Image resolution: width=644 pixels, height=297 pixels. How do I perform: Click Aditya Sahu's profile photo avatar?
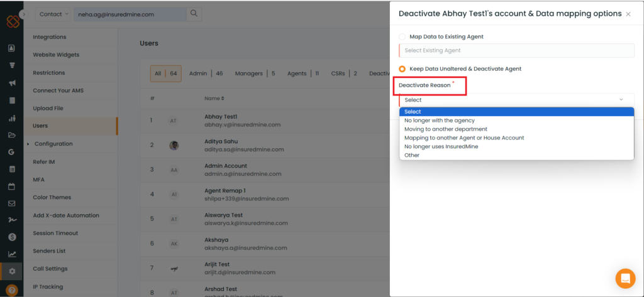tap(174, 146)
